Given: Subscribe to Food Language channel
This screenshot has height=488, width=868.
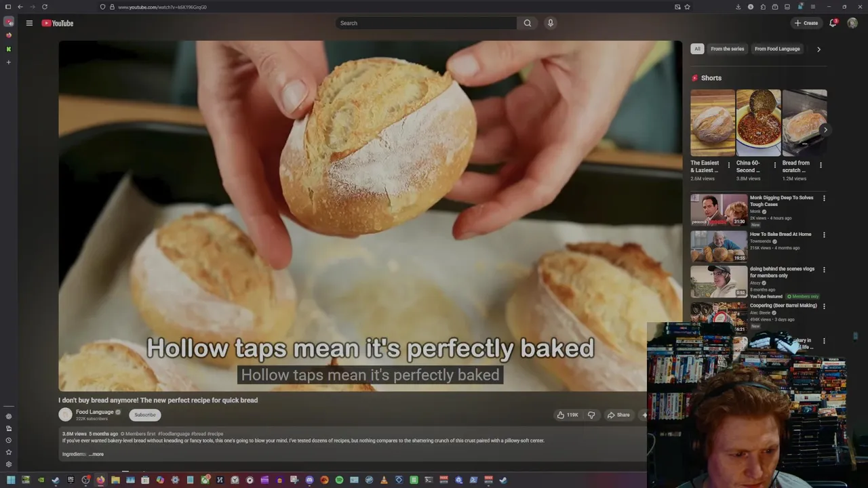Looking at the screenshot, I should point(144,415).
